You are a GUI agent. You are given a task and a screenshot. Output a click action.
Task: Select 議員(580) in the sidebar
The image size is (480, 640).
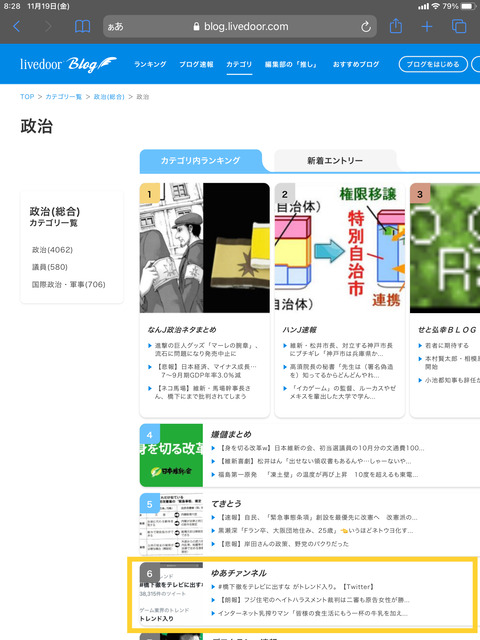(x=50, y=267)
